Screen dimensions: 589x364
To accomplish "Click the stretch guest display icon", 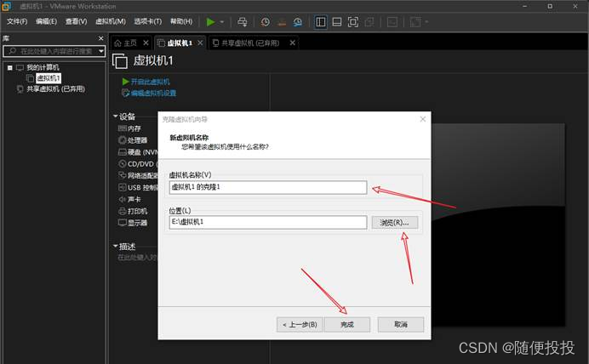I will (x=415, y=22).
